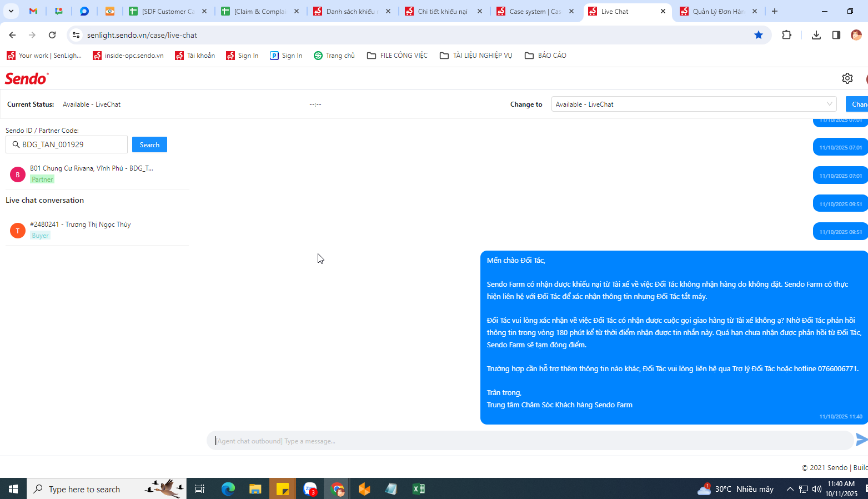Open the TÀI LIỆU NGHIỆP VỤ bookmarks folder
The height and width of the screenshot is (499, 868).
(476, 56)
